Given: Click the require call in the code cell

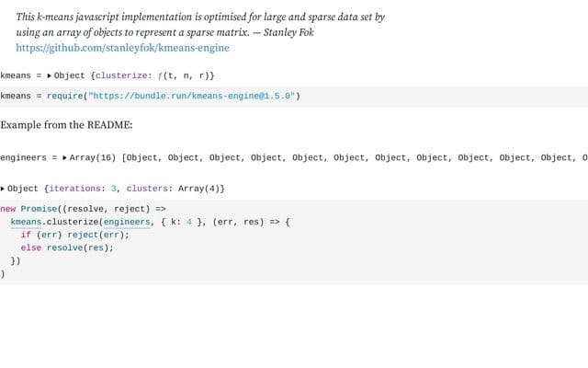Looking at the screenshot, I should coord(64,96).
